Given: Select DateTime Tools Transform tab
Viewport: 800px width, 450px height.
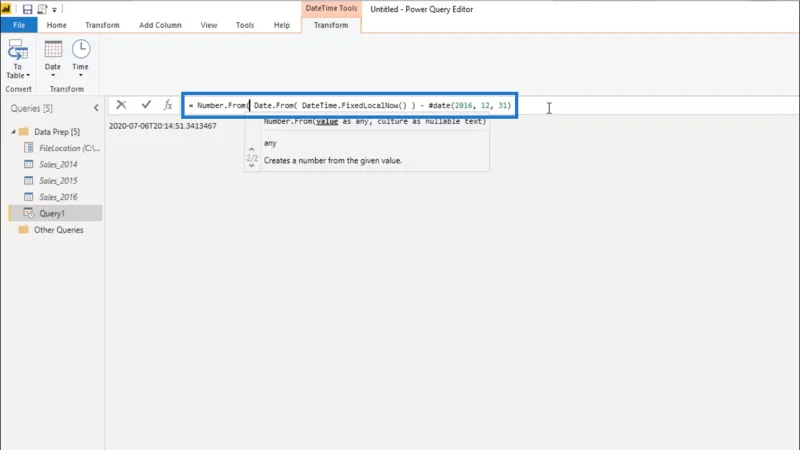Looking at the screenshot, I should click(331, 25).
